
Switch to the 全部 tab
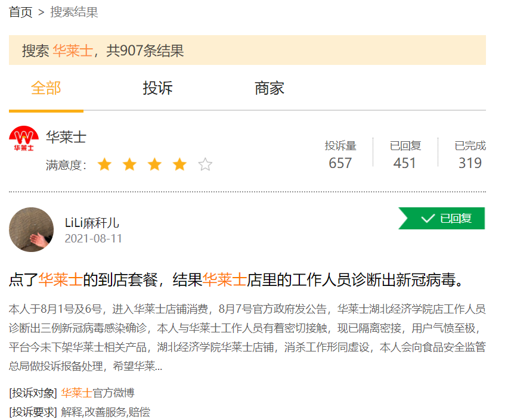[x=46, y=88]
